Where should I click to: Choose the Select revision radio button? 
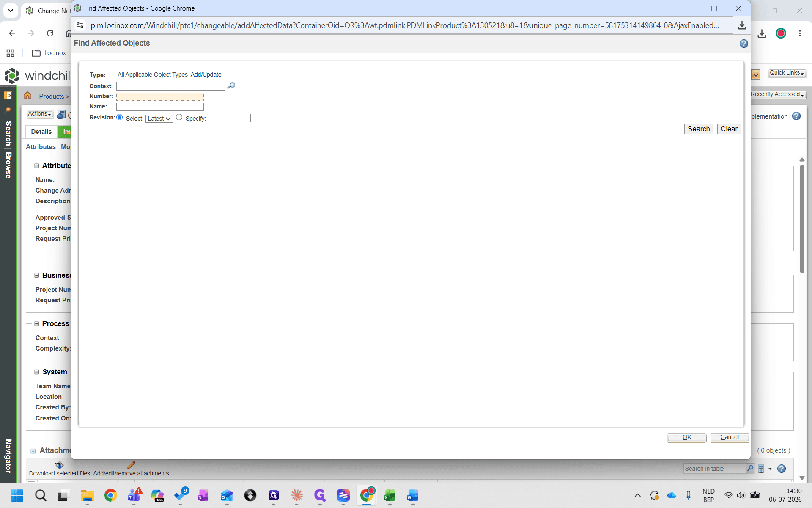[120, 117]
